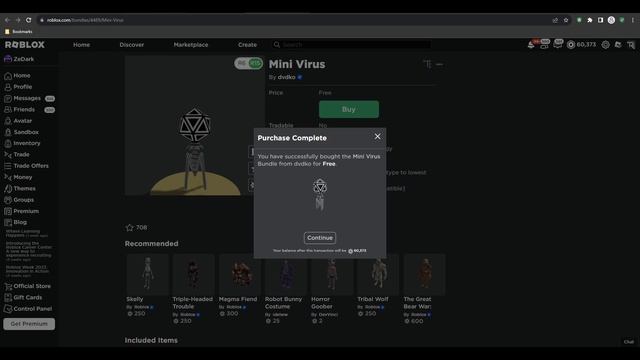Open the Discover tab
This screenshot has width=640, height=360.
point(131,45)
